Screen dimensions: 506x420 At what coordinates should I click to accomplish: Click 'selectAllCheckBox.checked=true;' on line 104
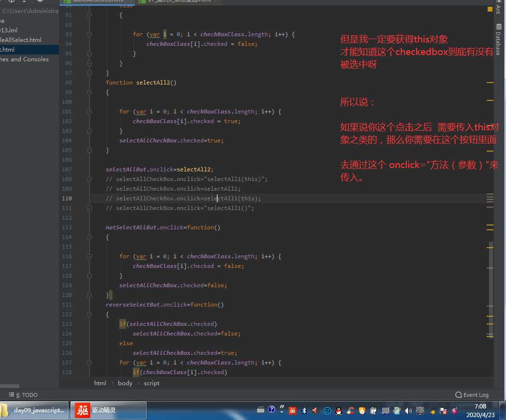coord(171,140)
